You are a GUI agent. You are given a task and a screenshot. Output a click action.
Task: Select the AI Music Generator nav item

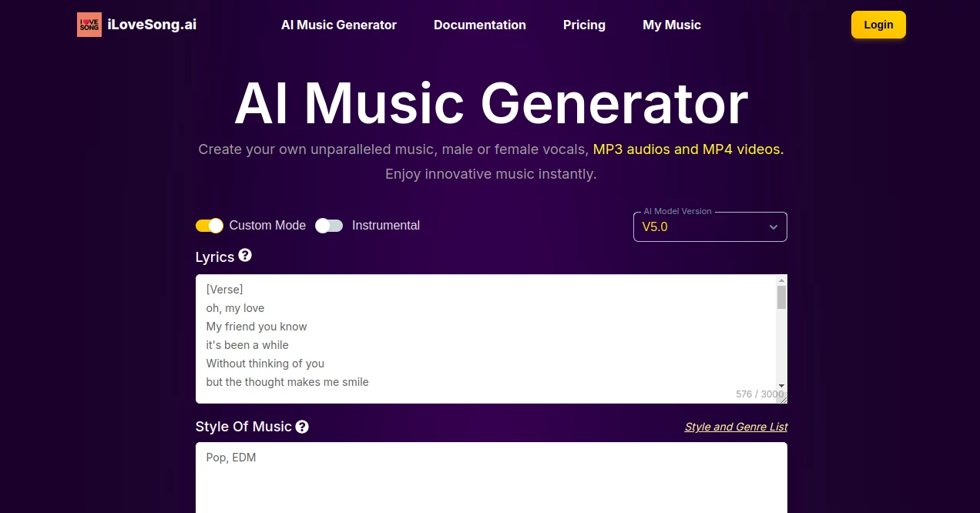coord(338,25)
